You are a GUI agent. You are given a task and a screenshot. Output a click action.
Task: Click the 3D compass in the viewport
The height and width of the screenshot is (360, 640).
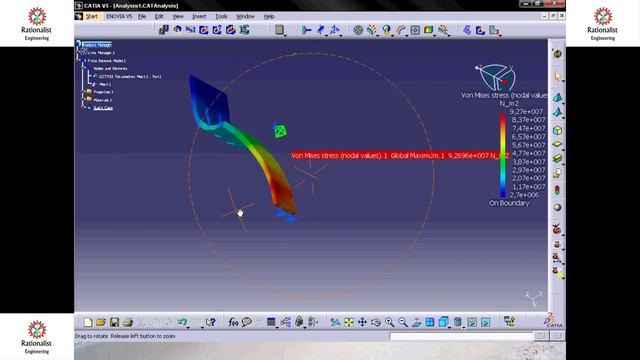click(495, 77)
